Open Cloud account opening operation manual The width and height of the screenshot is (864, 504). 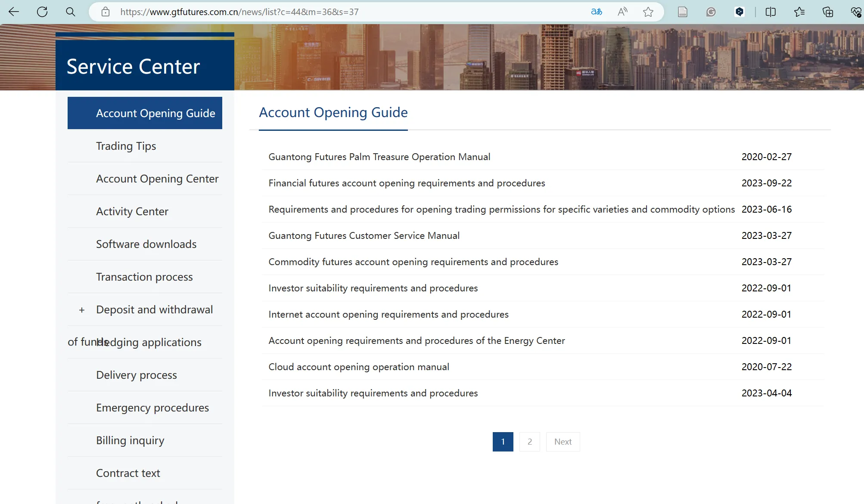(x=359, y=367)
